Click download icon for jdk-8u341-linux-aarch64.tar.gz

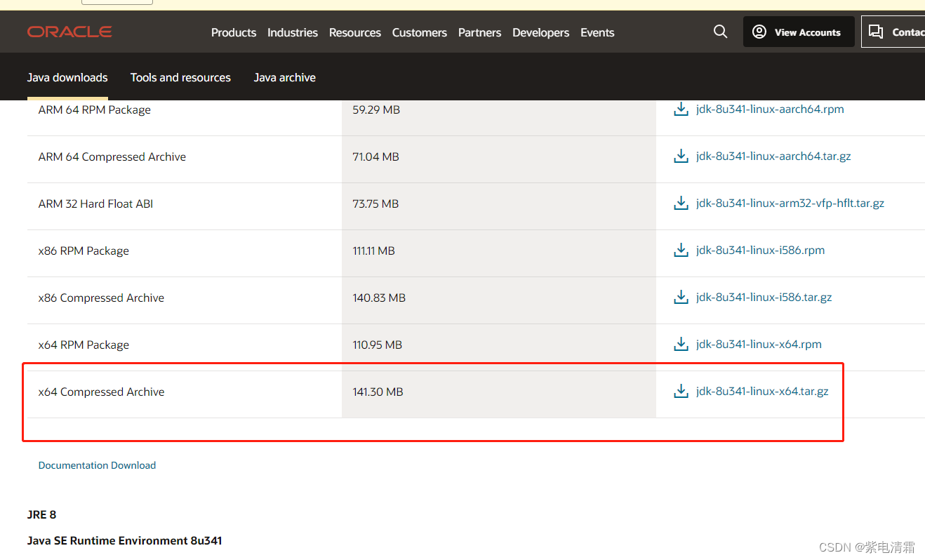681,156
